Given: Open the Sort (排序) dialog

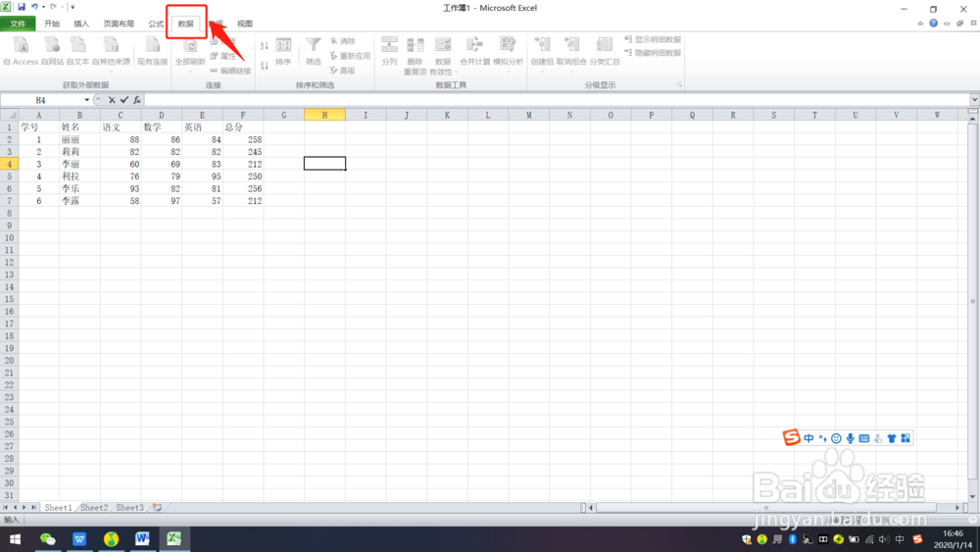Looking at the screenshot, I should click(283, 51).
